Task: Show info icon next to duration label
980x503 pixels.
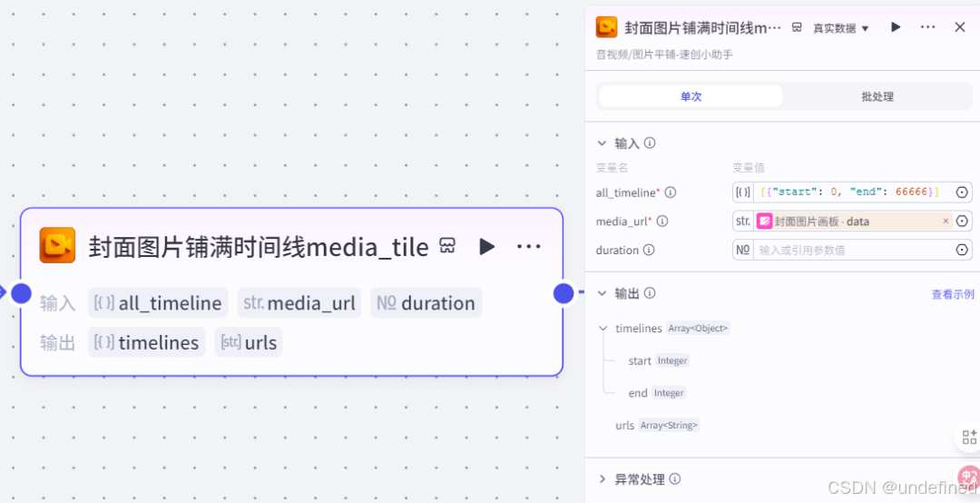Action: coord(649,251)
